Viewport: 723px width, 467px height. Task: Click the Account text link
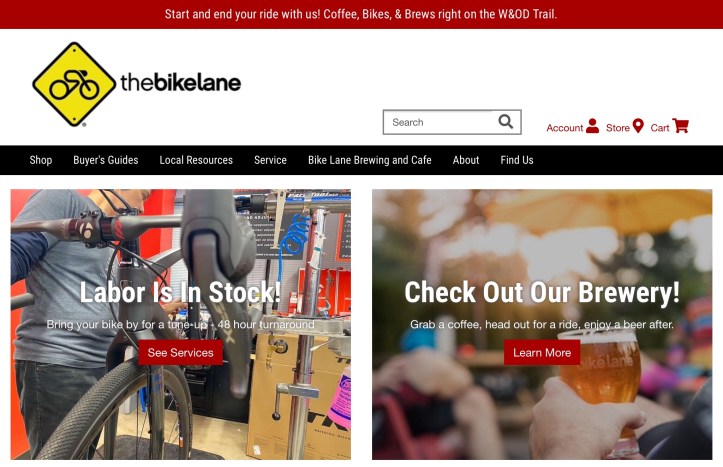pos(564,128)
